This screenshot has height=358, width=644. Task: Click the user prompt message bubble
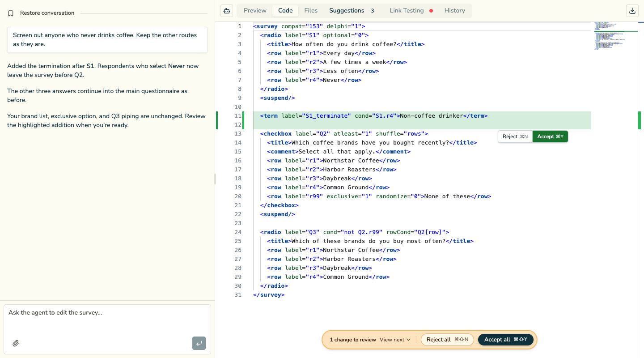click(107, 40)
